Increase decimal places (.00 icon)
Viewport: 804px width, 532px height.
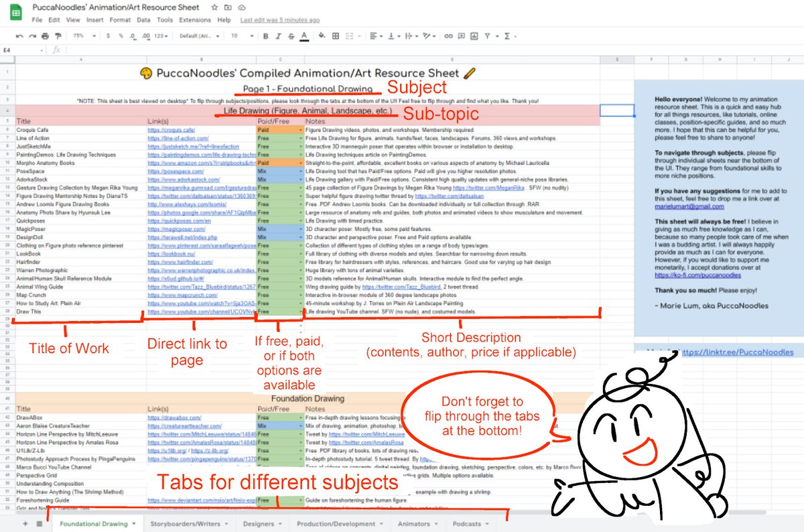point(146,36)
